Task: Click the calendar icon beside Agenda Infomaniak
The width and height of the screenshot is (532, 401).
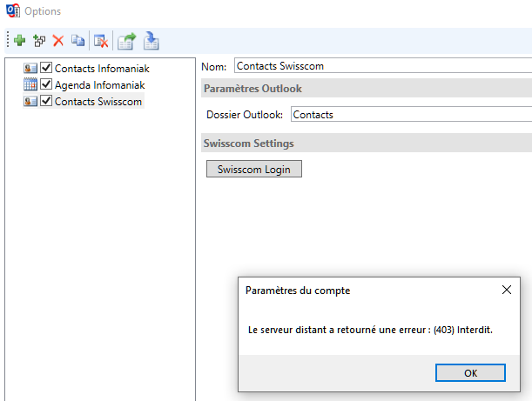Action: 30,85
